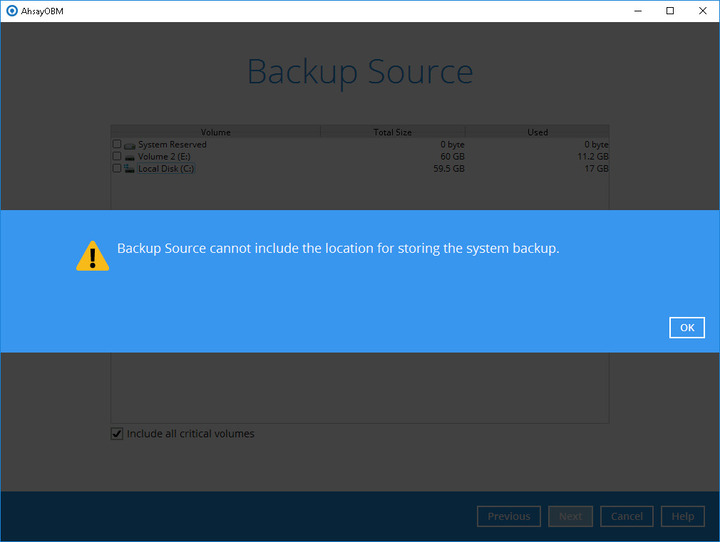Click the Used column header

pos(537,132)
